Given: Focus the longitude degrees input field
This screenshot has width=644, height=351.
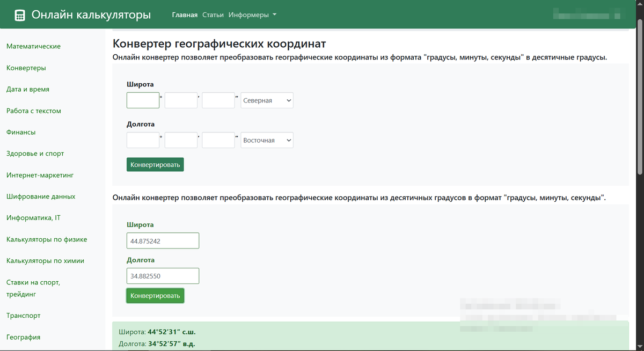Looking at the screenshot, I should [143, 140].
